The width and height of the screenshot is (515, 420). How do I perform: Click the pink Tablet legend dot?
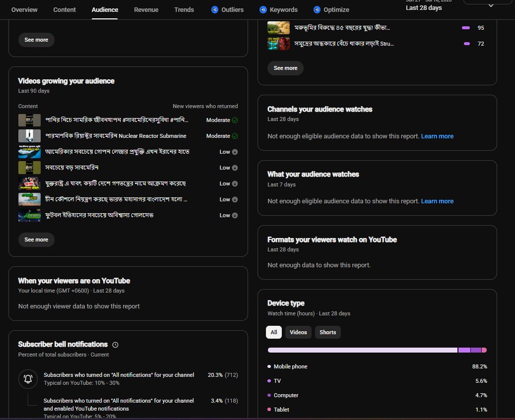point(269,410)
